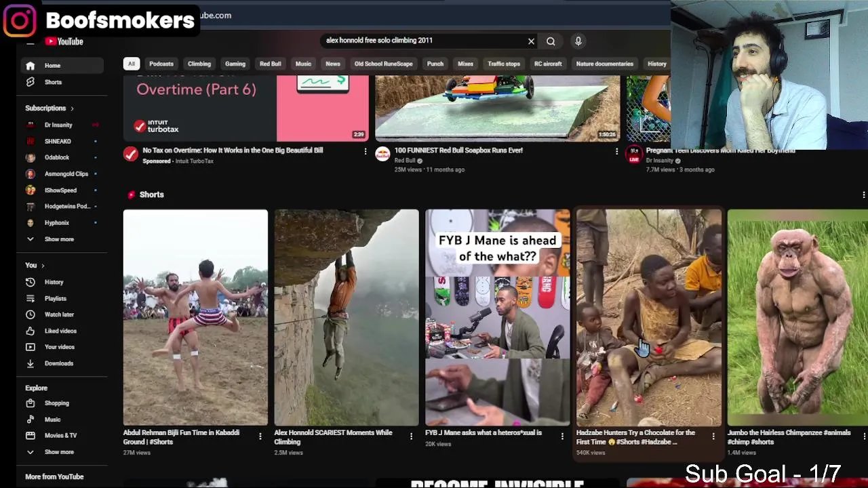Start voice search with microphone icon

click(578, 41)
